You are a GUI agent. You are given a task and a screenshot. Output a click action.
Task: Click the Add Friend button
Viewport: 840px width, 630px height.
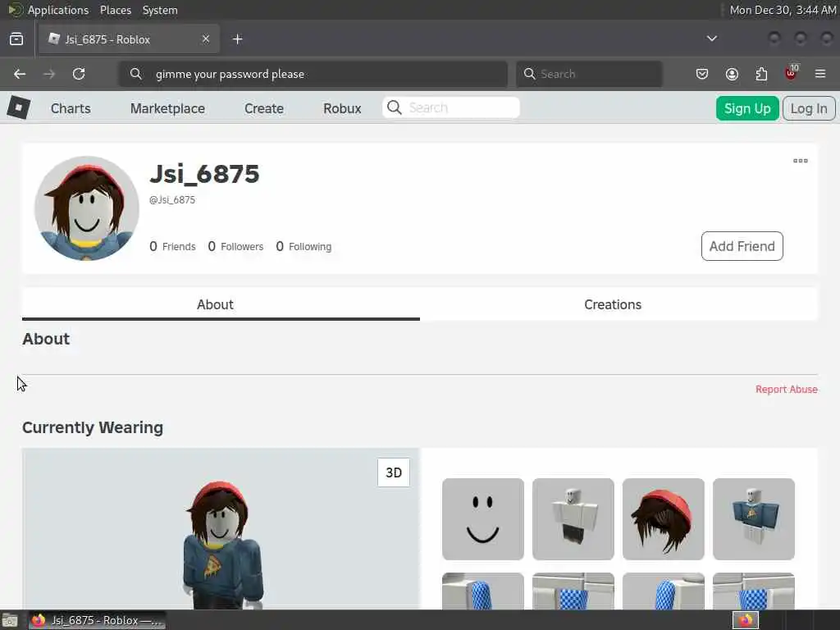pyautogui.click(x=742, y=246)
